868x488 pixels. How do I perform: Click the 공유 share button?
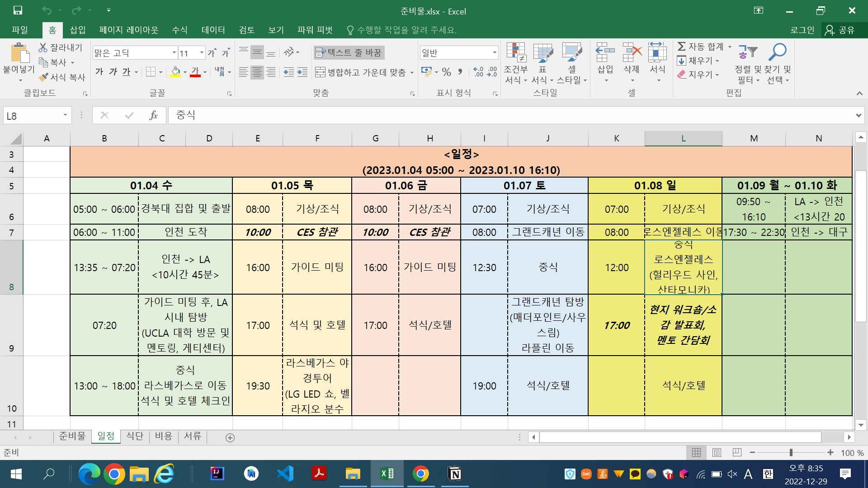[x=841, y=30]
